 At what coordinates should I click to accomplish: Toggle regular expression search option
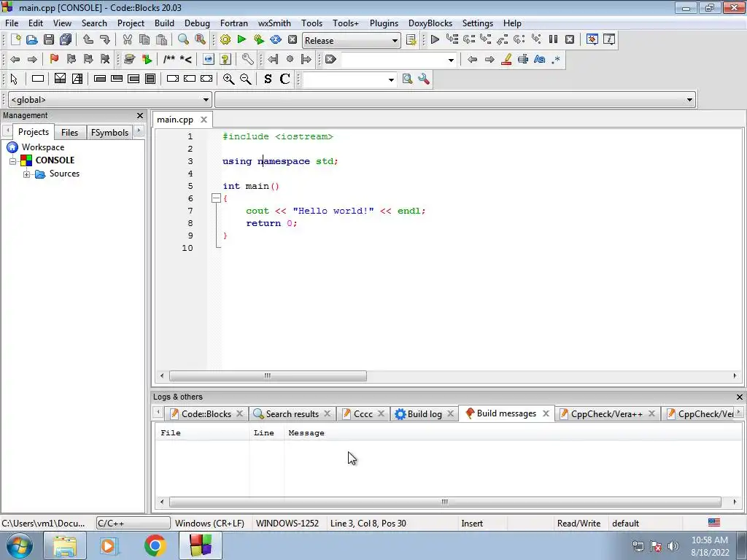click(556, 59)
